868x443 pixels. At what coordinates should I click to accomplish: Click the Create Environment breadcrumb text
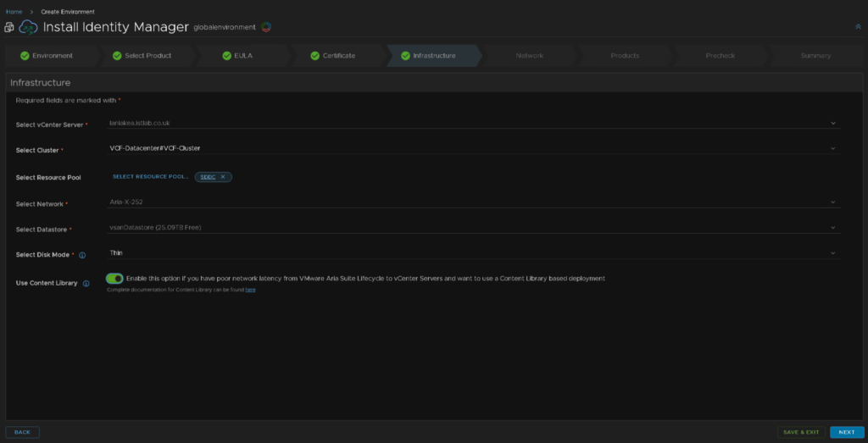tap(68, 12)
